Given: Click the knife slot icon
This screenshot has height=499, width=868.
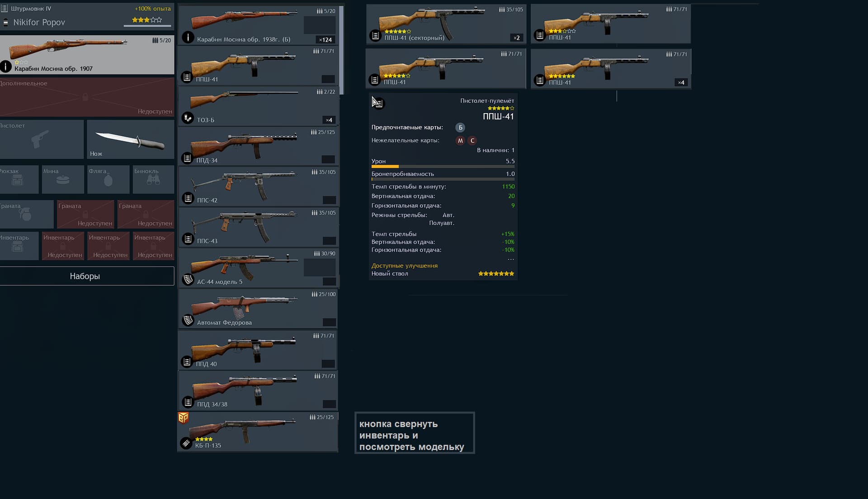Looking at the screenshot, I should point(130,140).
